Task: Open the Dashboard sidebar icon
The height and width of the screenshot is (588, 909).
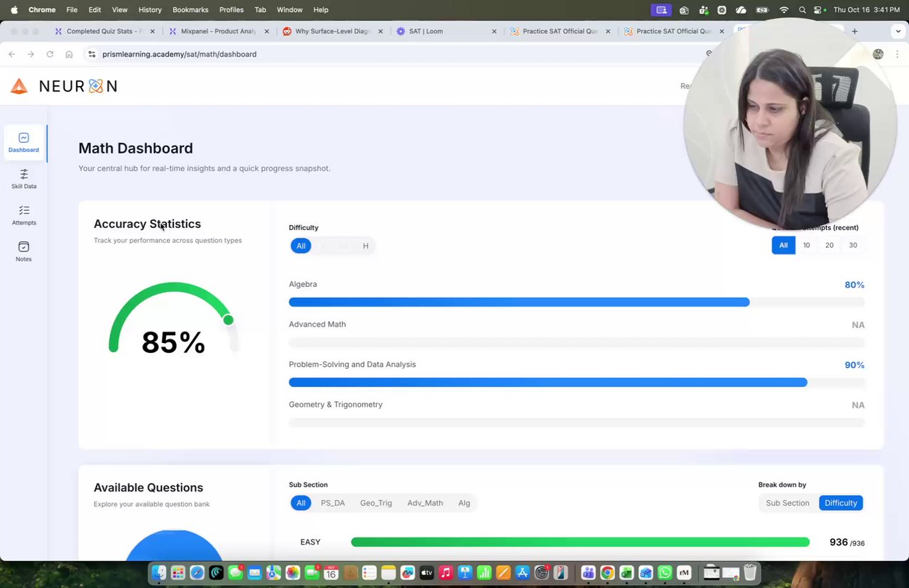Action: (23, 143)
